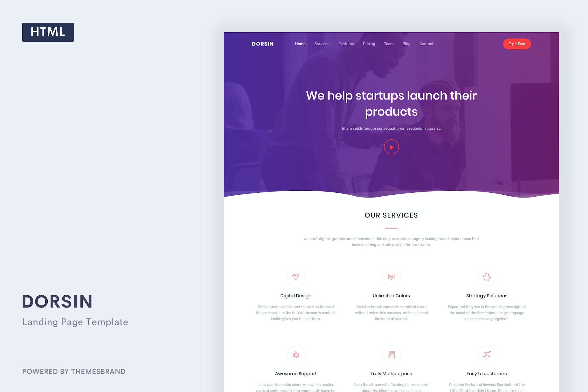Click the play button in hero section
This screenshot has width=588, height=392.
click(391, 147)
